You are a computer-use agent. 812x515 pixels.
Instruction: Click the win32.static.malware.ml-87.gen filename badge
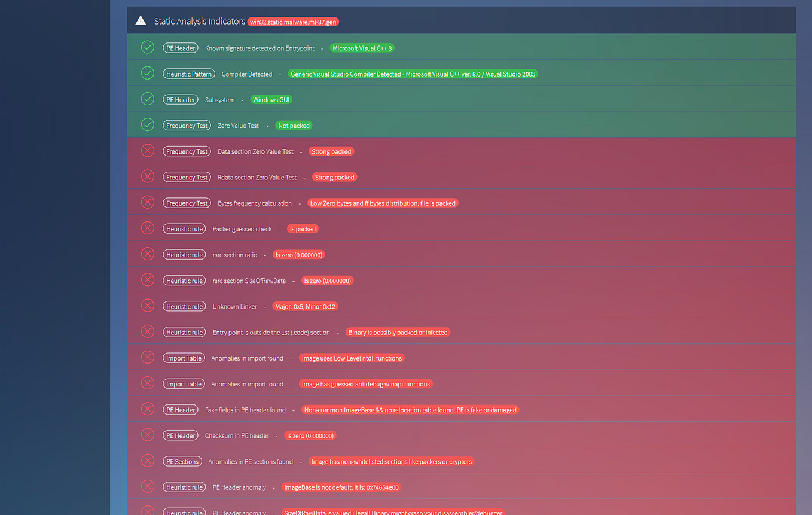pos(293,21)
